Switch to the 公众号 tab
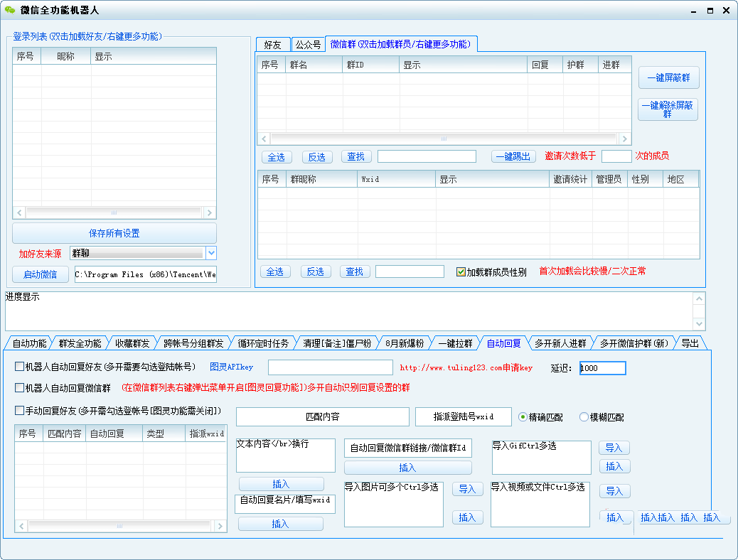 (308, 45)
